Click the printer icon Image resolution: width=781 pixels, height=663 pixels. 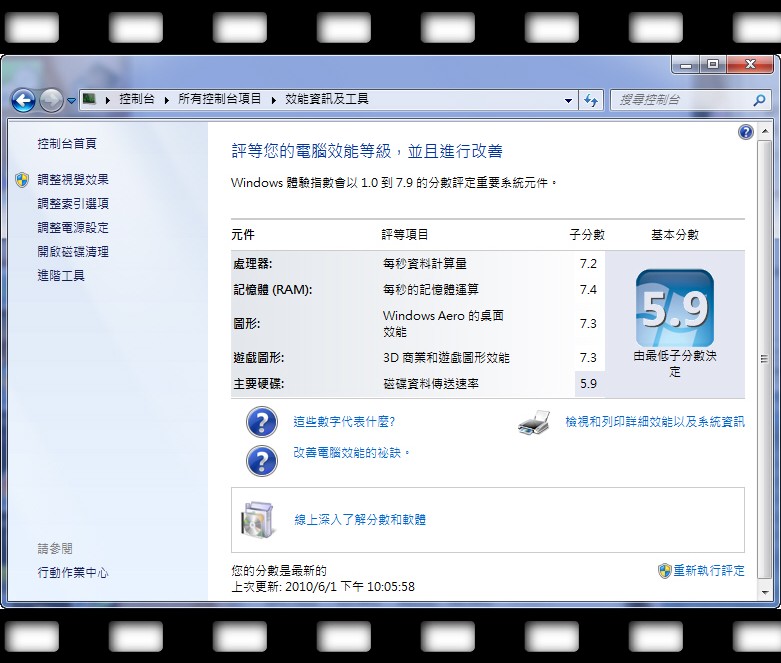tap(534, 422)
